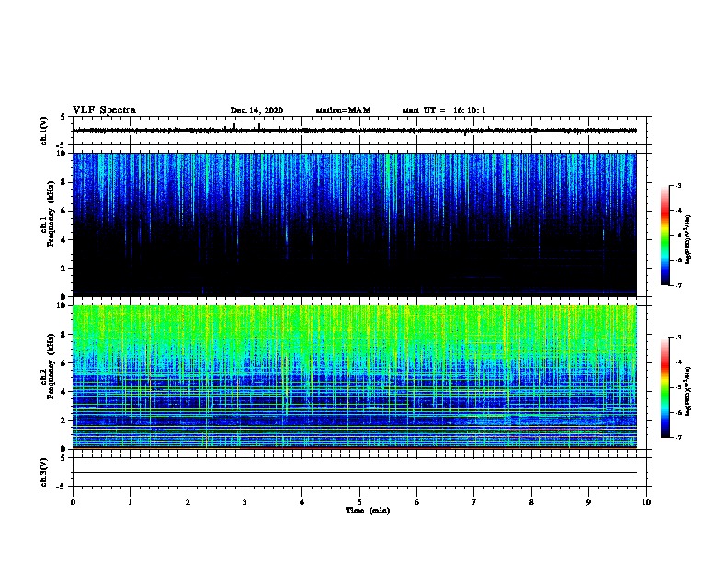Image resolution: width=728 pixels, height=563 pixels.
Task: Click time axis tick label "5"
Action: click(x=359, y=502)
